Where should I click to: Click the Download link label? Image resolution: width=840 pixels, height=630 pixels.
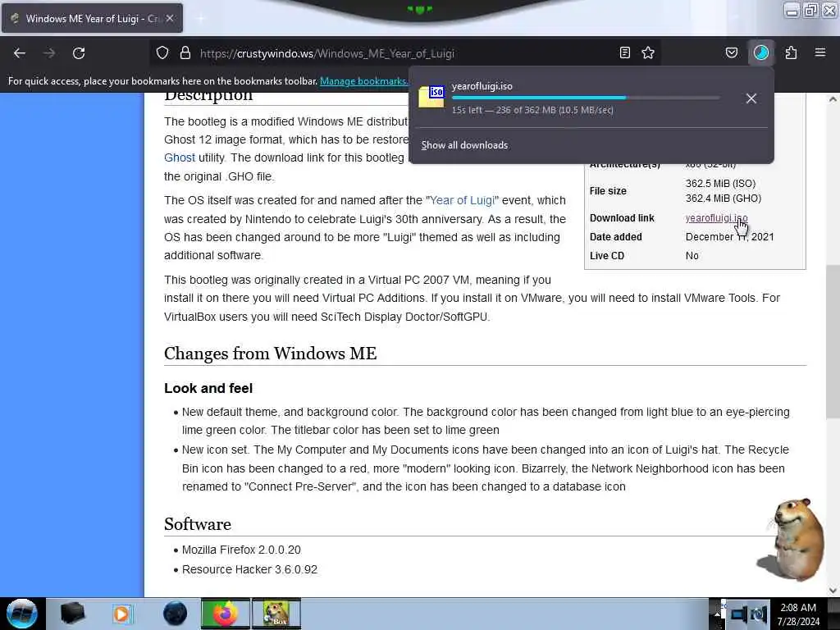pyautogui.click(x=622, y=218)
